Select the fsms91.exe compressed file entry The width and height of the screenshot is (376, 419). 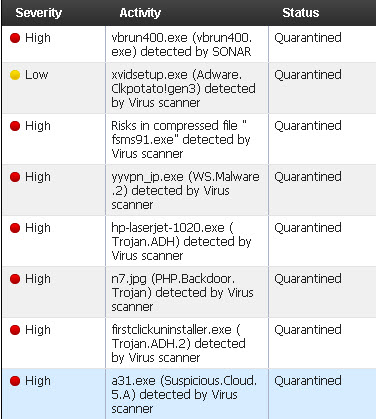coord(188,139)
